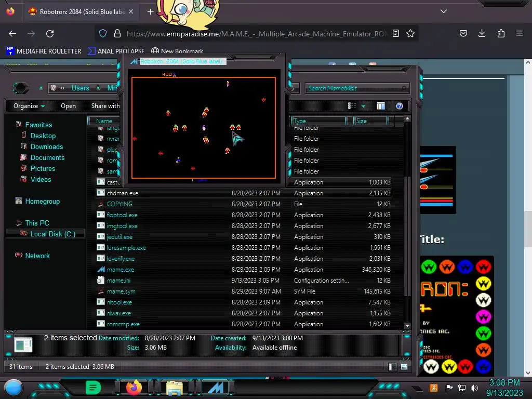List all tabs dropdown arrow
This screenshot has width=532, height=399.
(444, 11)
